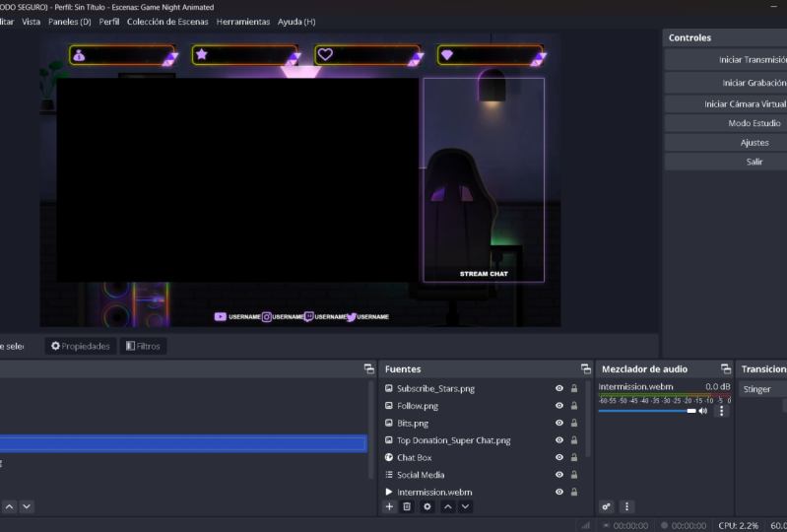787x532 pixels.
Task: Toggle lock on Top Donation_Super Chat.png
Action: click(x=573, y=440)
